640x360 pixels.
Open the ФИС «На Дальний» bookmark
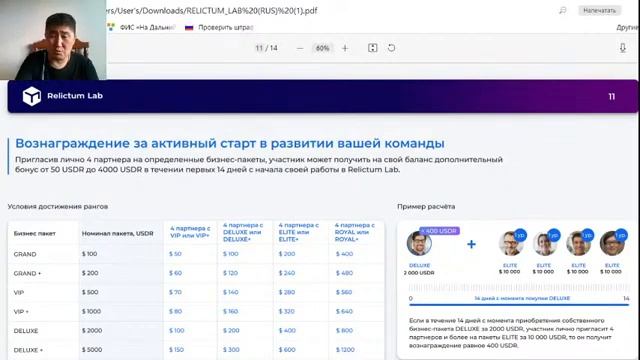pyautogui.click(x=142, y=27)
